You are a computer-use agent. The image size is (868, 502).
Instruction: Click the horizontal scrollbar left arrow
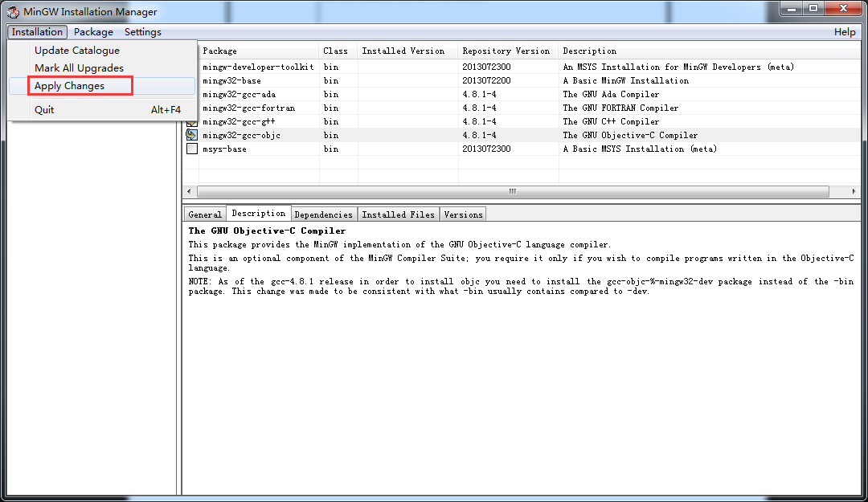190,191
